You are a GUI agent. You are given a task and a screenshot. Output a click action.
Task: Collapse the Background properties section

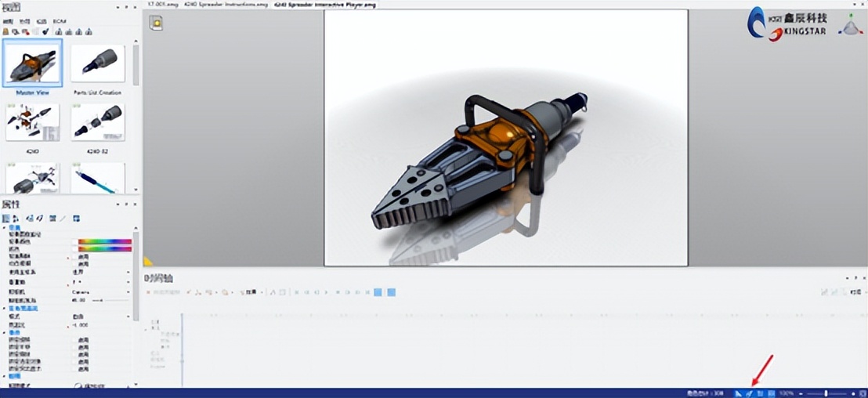tap(4, 227)
